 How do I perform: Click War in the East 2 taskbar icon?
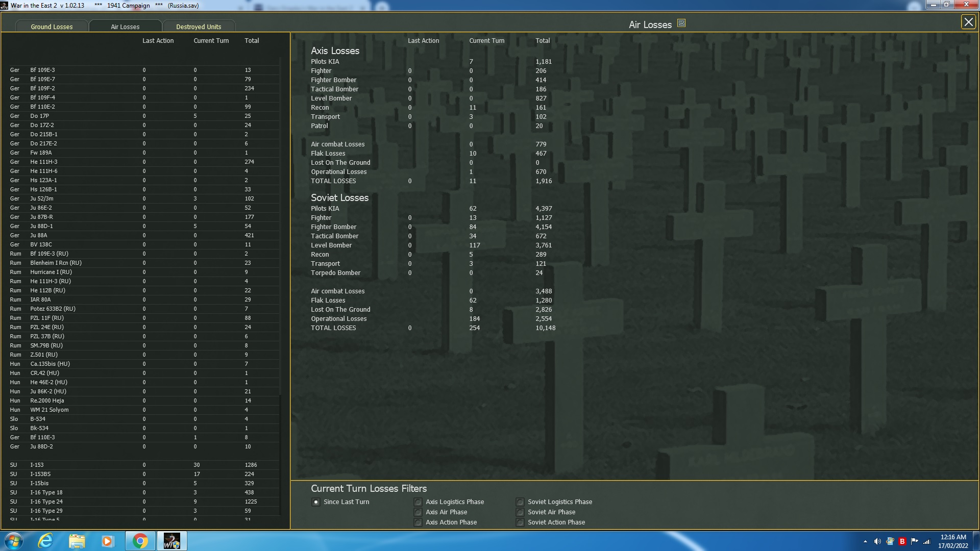click(x=171, y=541)
